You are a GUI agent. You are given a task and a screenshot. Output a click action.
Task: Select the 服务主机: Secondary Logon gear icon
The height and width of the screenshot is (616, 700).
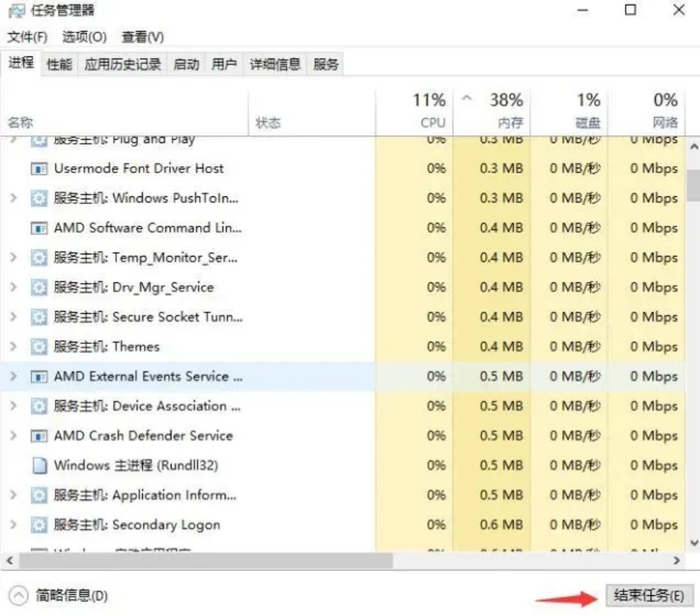point(40,525)
